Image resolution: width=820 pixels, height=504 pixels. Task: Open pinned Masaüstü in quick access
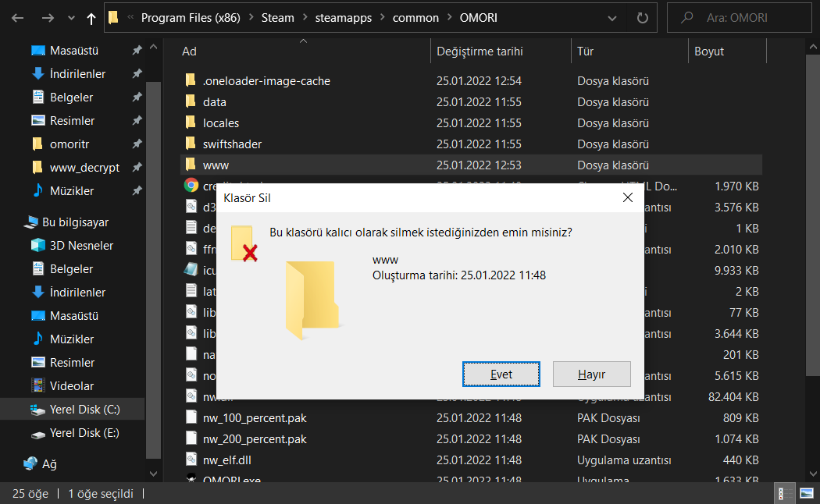click(73, 51)
